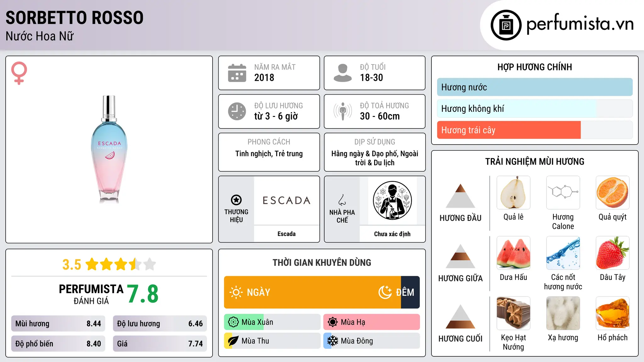
Task: Click the sun icon for Mùa Hạ
Action: [x=333, y=322]
